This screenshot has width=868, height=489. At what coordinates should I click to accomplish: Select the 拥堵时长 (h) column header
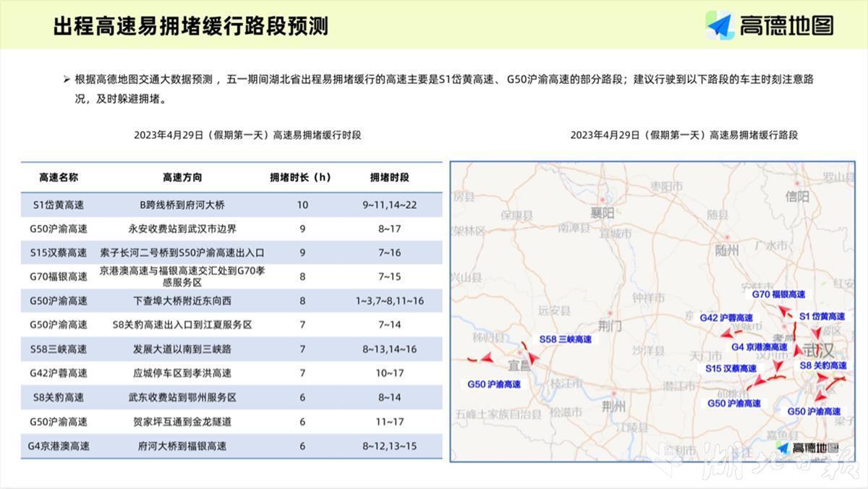click(300, 177)
